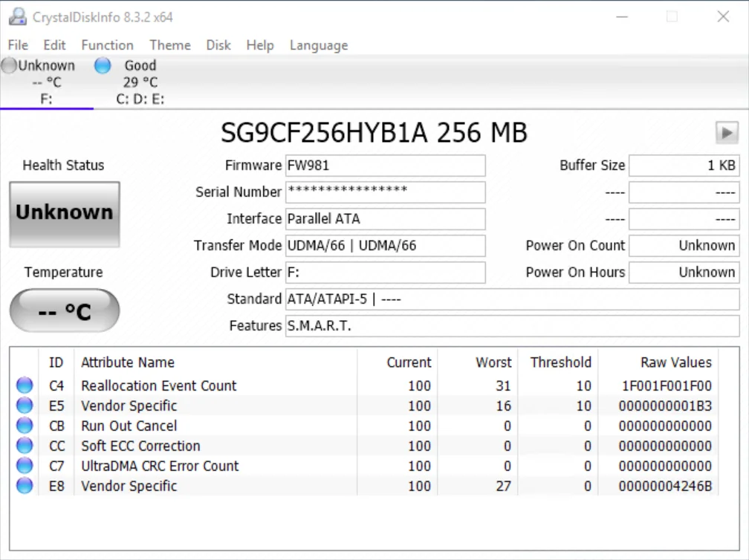Image resolution: width=749 pixels, height=560 pixels.
Task: Select the Reallocation Event Count row
Action: 364,385
